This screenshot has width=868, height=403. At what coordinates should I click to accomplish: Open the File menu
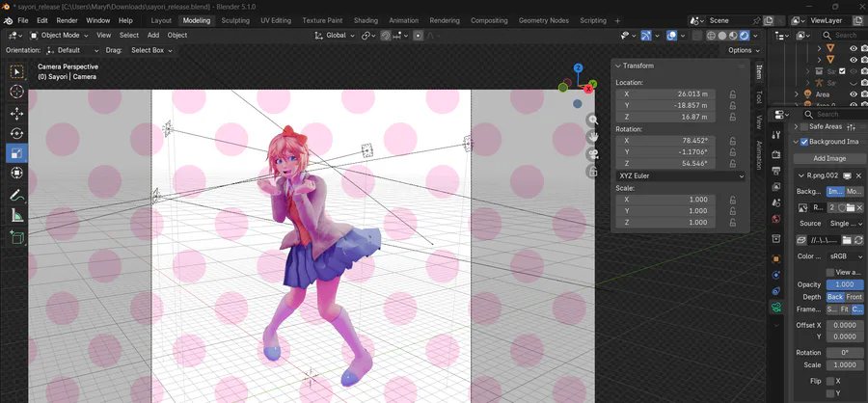pos(23,20)
